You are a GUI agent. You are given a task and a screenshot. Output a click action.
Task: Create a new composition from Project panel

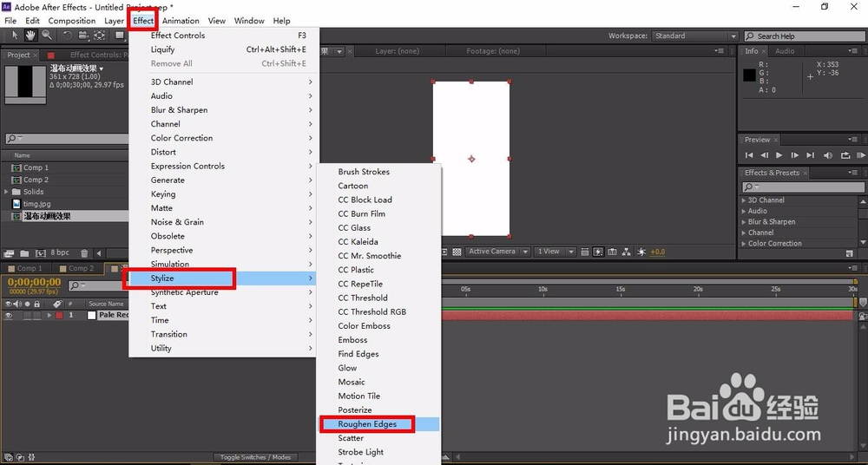pyautogui.click(x=41, y=253)
